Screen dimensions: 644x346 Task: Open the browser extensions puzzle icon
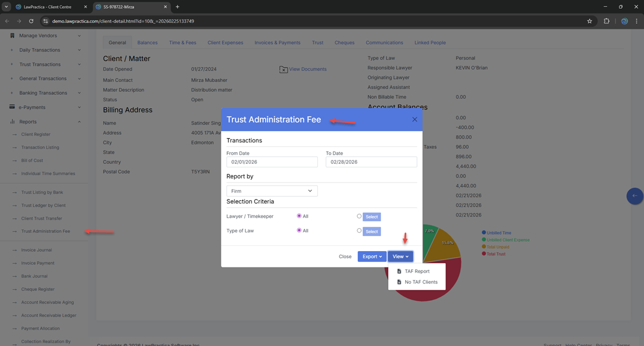pos(607,21)
